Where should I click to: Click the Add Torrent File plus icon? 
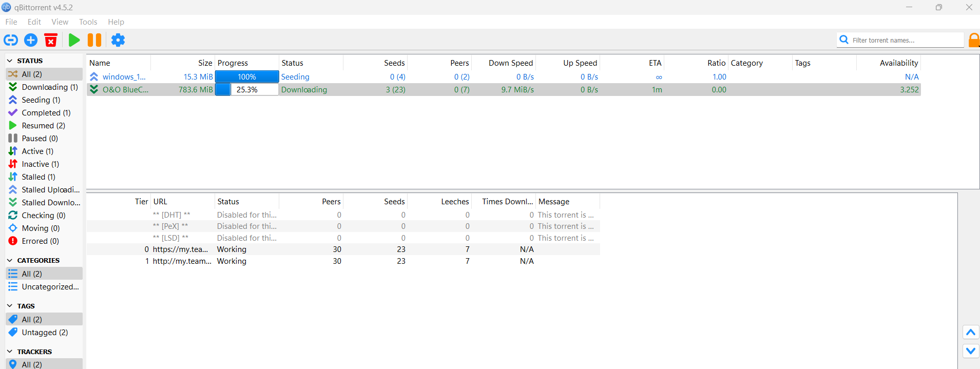(x=31, y=40)
